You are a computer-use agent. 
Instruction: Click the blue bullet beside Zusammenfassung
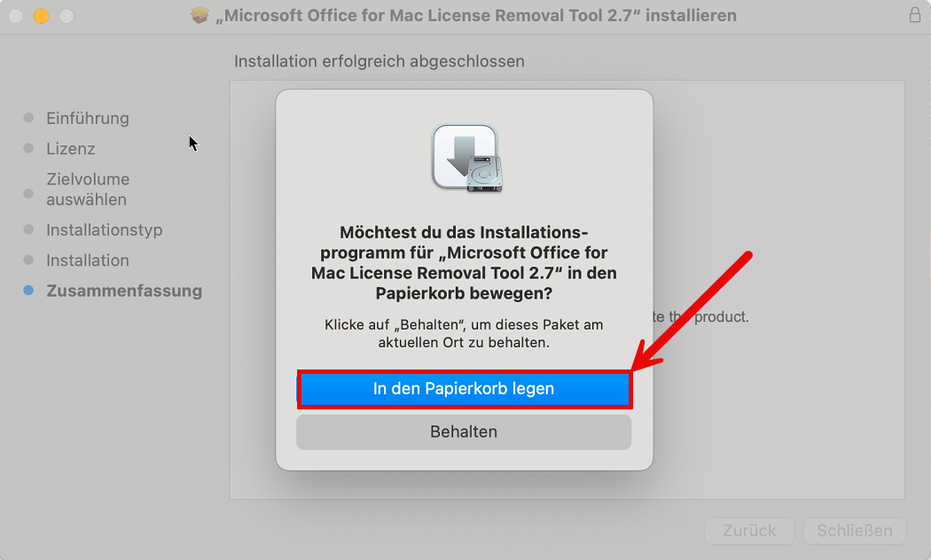pos(28,290)
